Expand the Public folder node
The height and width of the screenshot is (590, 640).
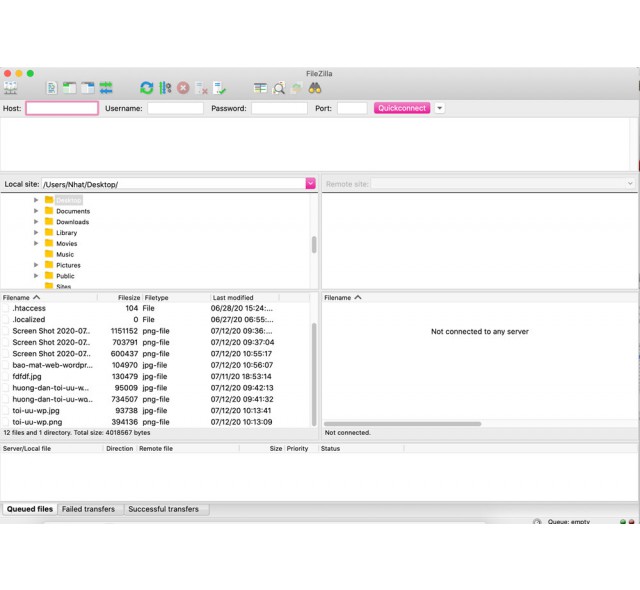point(36,276)
